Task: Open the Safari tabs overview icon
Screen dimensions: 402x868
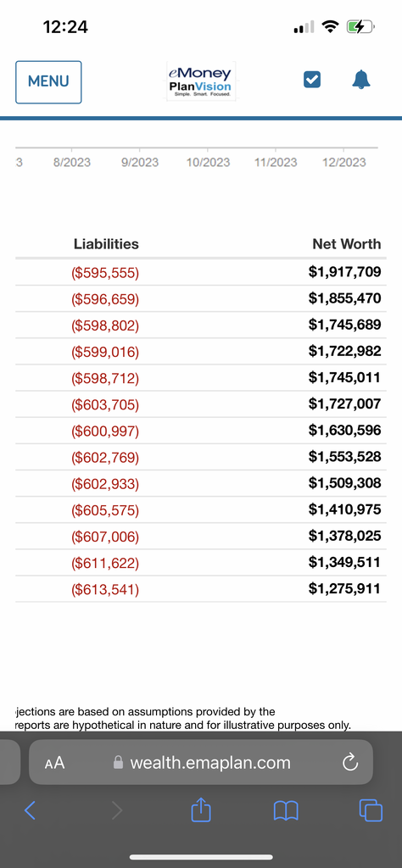Action: 371,810
